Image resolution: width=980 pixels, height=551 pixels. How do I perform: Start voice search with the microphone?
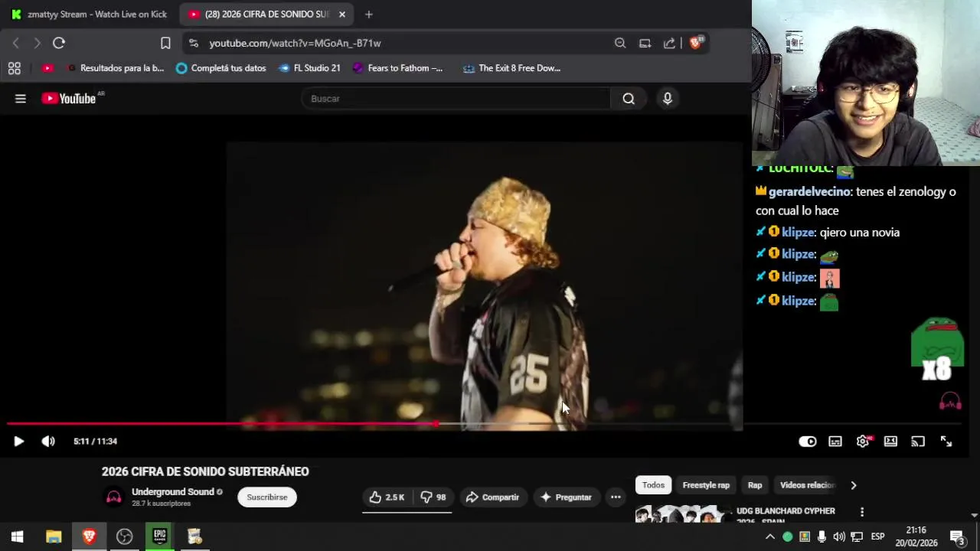[668, 98]
